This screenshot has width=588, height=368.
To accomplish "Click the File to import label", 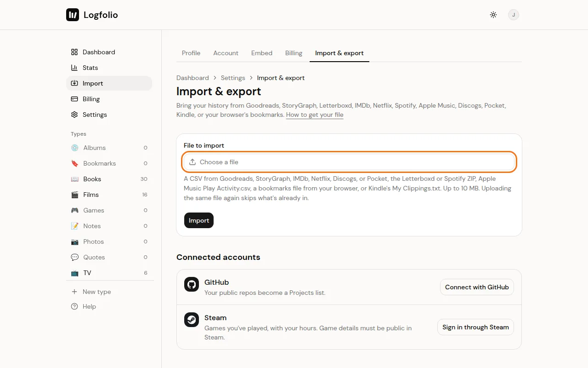I will pos(204,145).
